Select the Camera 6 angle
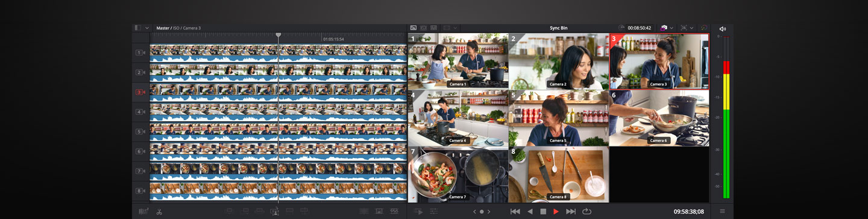This screenshot has height=219, width=868. click(x=659, y=118)
